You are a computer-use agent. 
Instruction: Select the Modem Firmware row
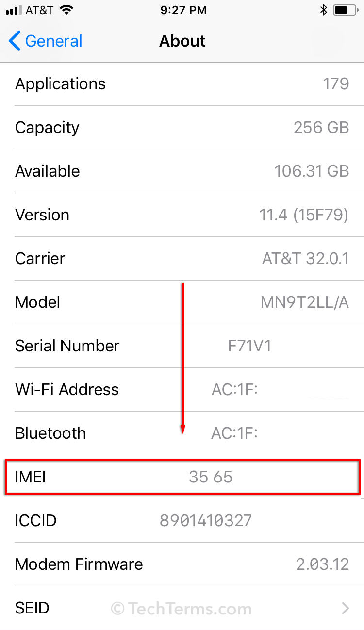tap(182, 564)
